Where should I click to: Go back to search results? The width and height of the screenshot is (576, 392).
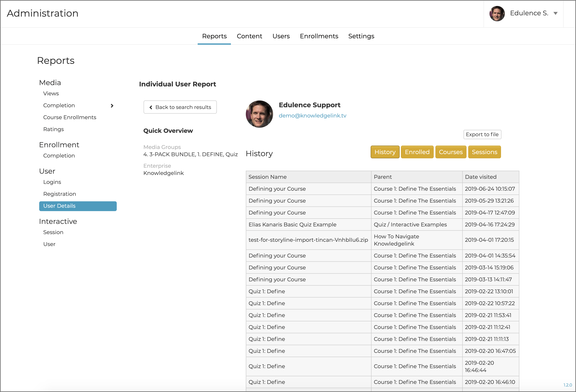pyautogui.click(x=180, y=107)
